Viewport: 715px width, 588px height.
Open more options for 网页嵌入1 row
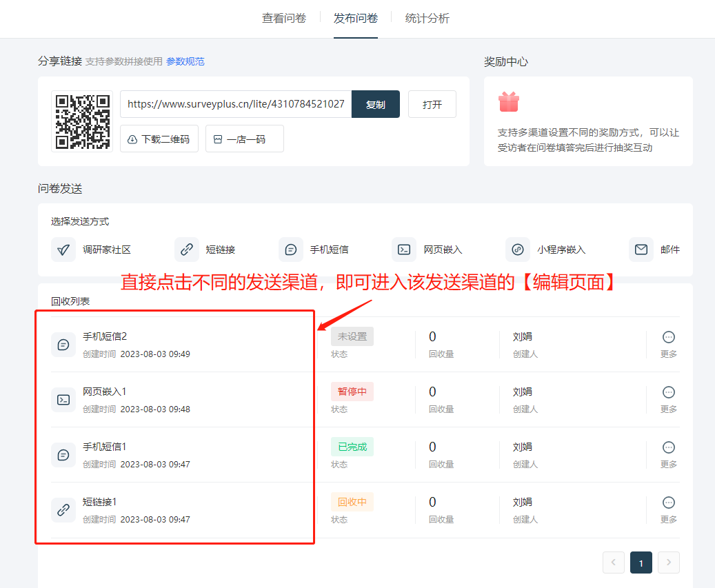(669, 392)
